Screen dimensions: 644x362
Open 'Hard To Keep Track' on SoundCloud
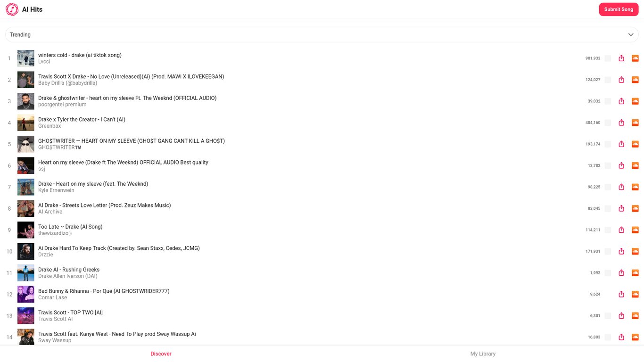tap(635, 251)
